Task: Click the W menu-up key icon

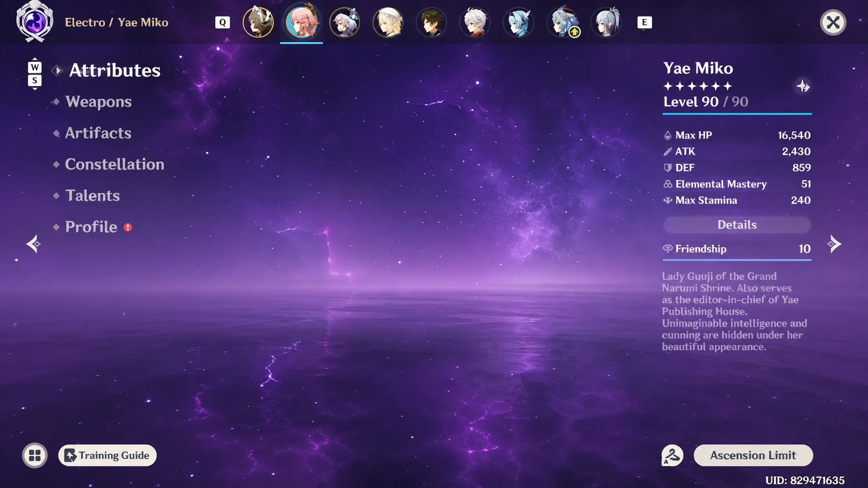Action: 35,67
